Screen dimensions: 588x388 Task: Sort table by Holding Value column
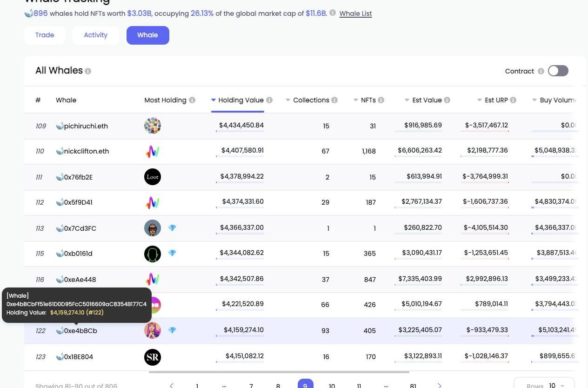241,100
